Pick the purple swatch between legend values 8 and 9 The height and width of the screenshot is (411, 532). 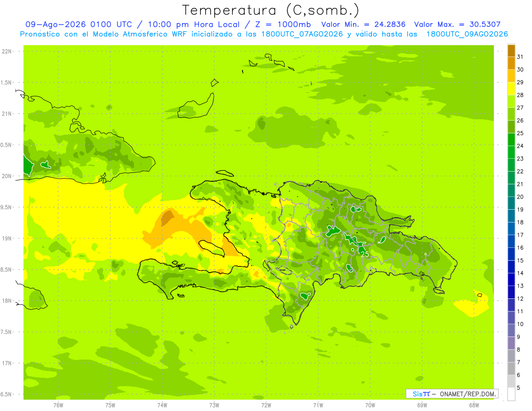(x=511, y=343)
